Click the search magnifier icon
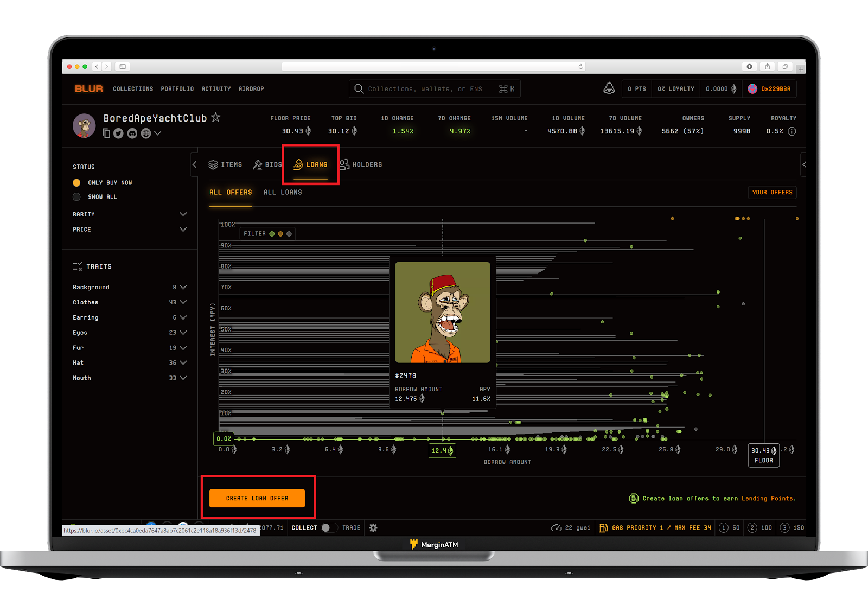This screenshot has height=605, width=868. pos(359,88)
